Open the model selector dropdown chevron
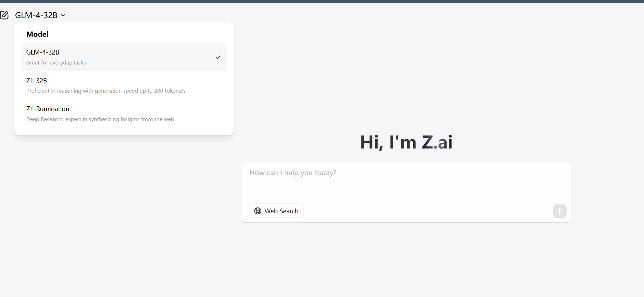644x297 pixels. (63, 15)
